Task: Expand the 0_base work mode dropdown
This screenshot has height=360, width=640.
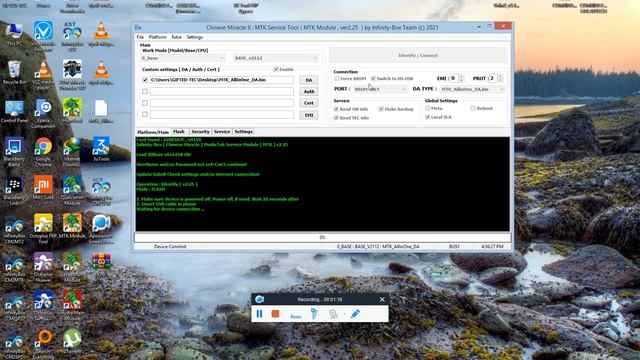Action: (182, 58)
